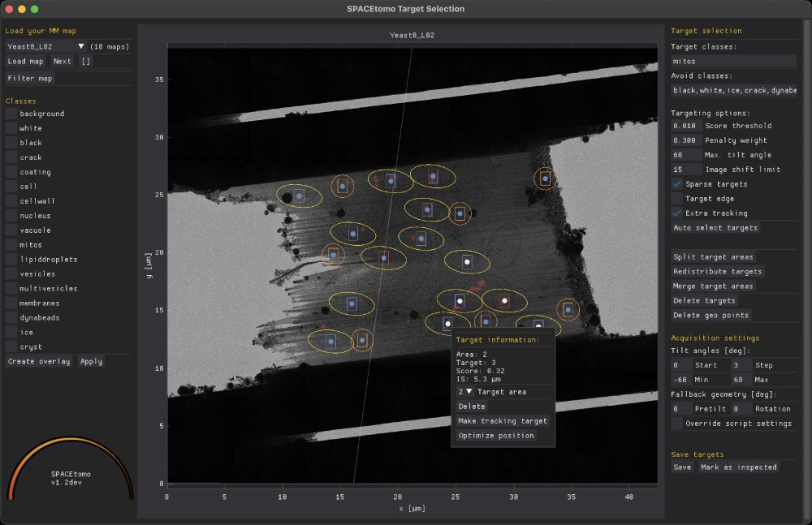Click the Load map button

(25, 61)
